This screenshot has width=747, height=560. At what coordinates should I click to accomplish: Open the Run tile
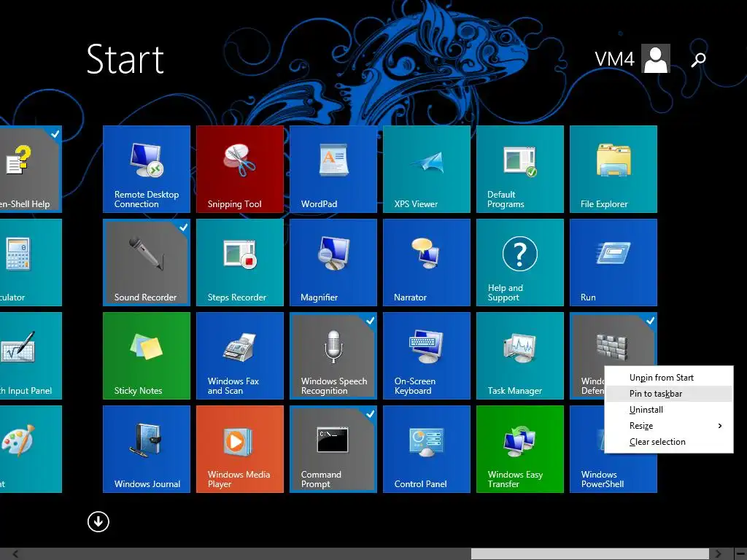[x=613, y=262]
